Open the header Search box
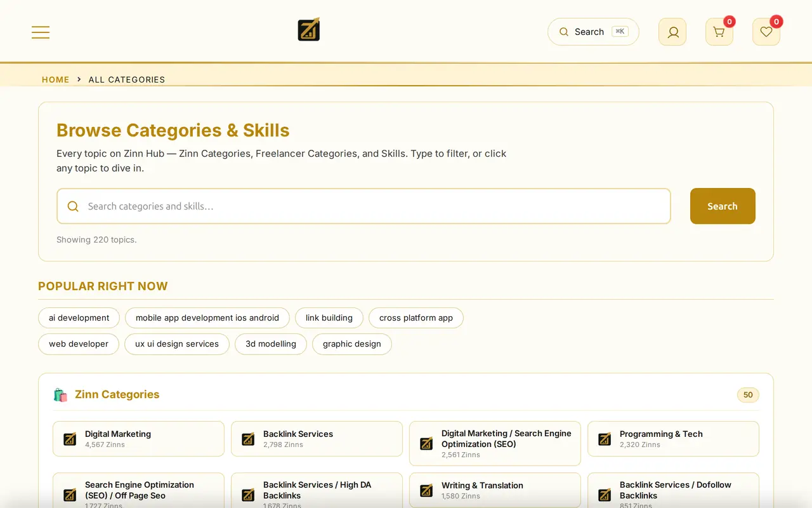The image size is (812, 508). pyautogui.click(x=593, y=32)
